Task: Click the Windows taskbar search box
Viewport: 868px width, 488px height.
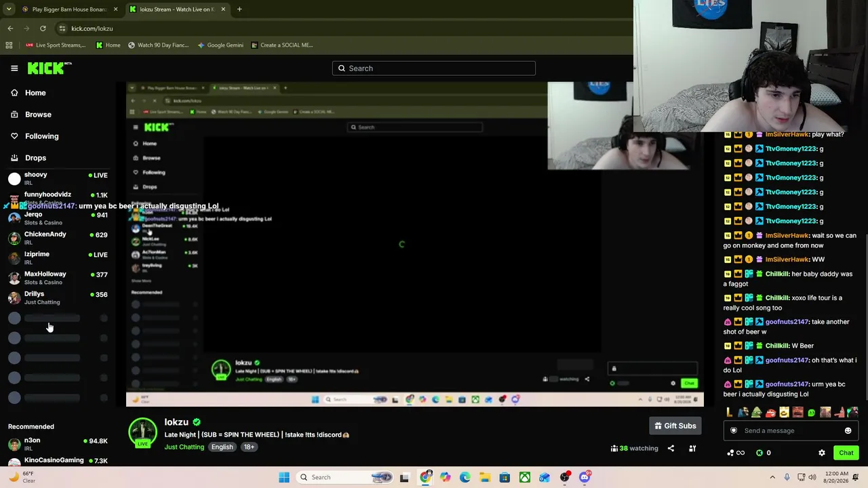Action: [344, 477]
